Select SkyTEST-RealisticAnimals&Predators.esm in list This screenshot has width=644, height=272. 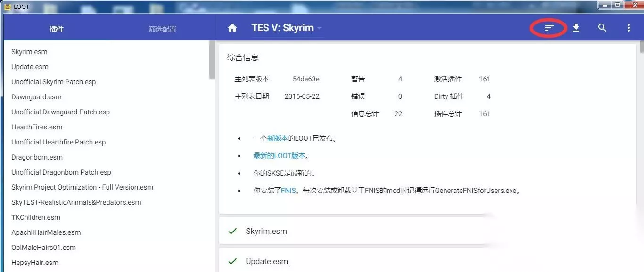tap(76, 202)
